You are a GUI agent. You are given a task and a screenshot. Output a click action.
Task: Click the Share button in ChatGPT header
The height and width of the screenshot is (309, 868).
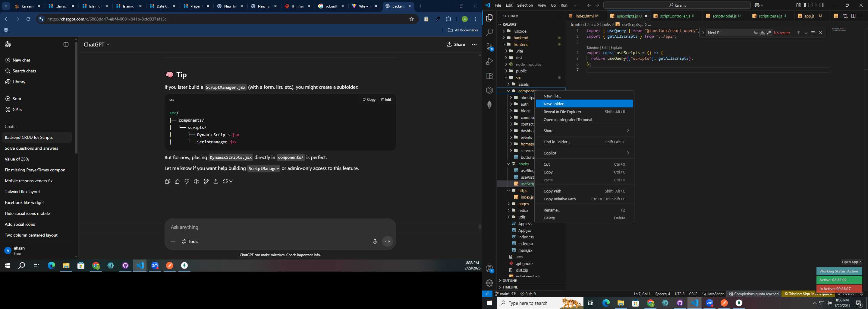tap(456, 45)
